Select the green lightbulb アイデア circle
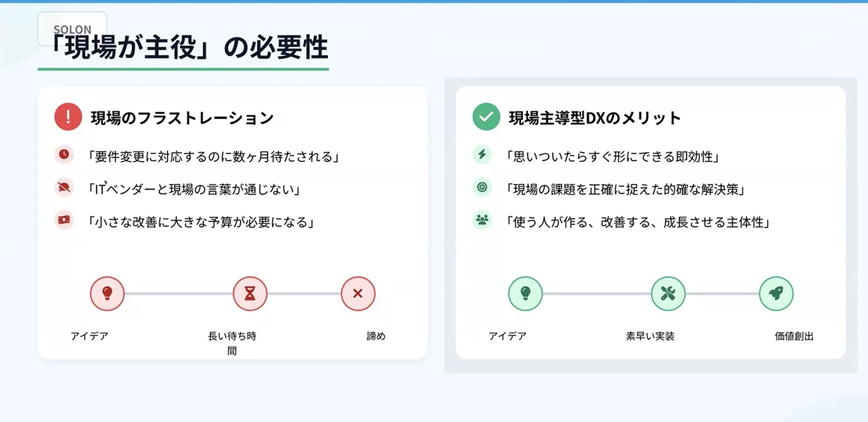This screenshot has width=868, height=422. tap(525, 293)
